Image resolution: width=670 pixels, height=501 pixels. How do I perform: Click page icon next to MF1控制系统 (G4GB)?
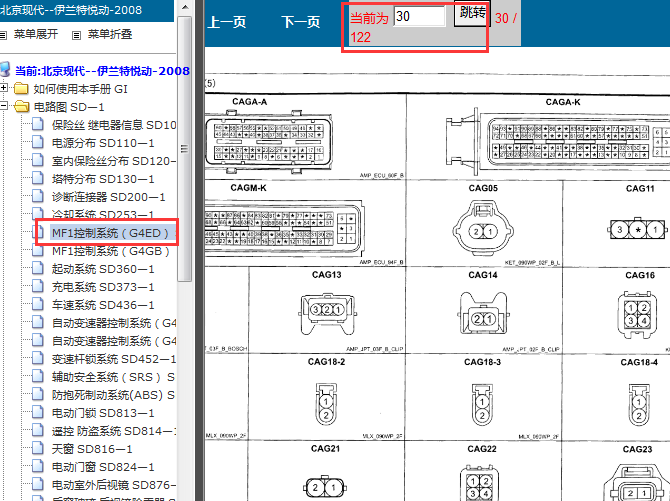point(38,250)
